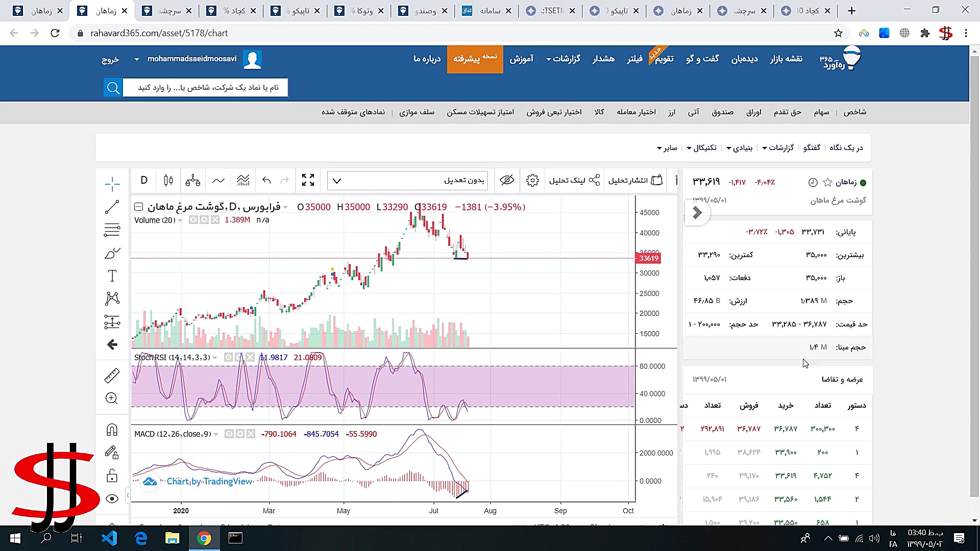
Task: Toggle the crossed-eye visibility button in chart toolbar
Action: [507, 180]
